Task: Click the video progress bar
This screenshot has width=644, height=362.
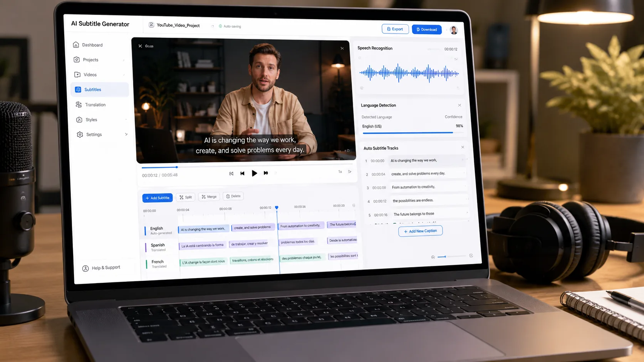Action: 247,166
